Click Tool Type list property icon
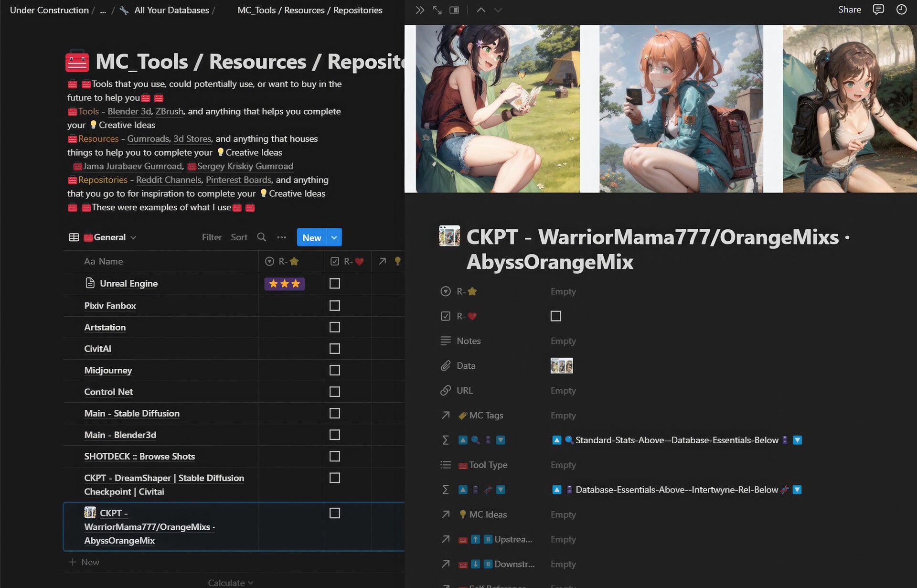 [x=446, y=465]
